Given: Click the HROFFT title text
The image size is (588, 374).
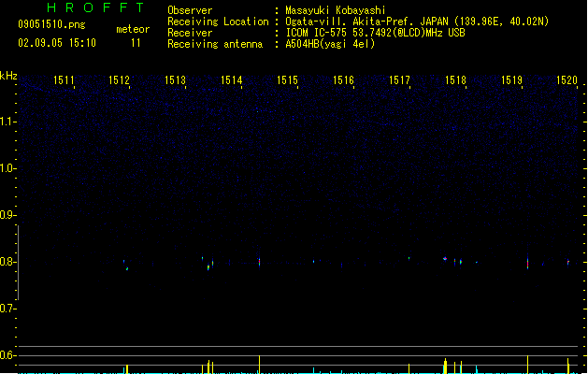Looking at the screenshot, I should [95, 7].
